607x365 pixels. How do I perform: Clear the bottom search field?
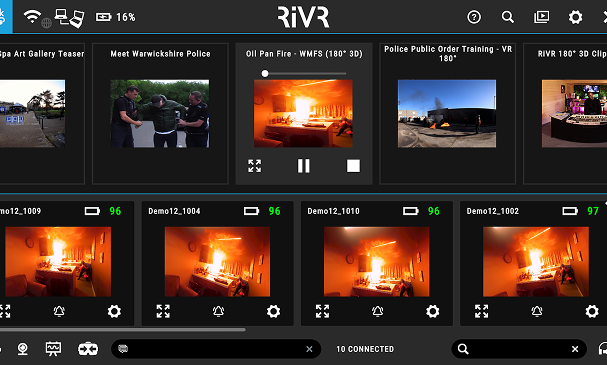point(575,349)
